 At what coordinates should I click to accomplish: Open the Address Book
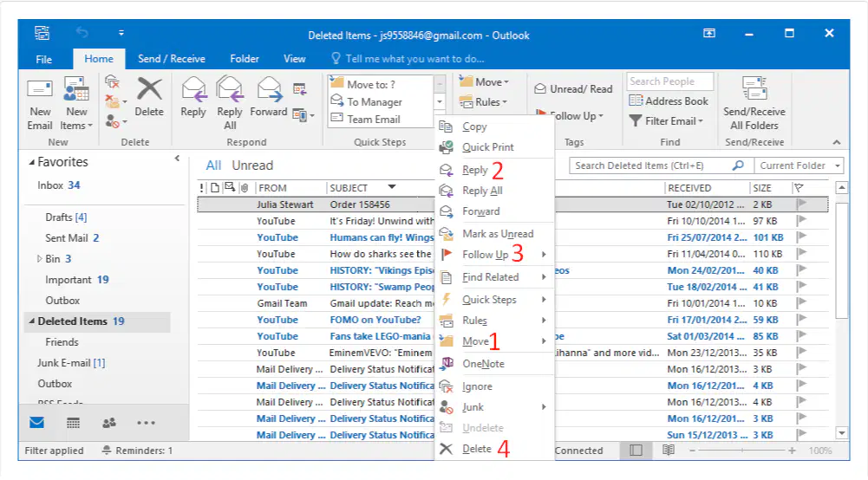pos(669,101)
